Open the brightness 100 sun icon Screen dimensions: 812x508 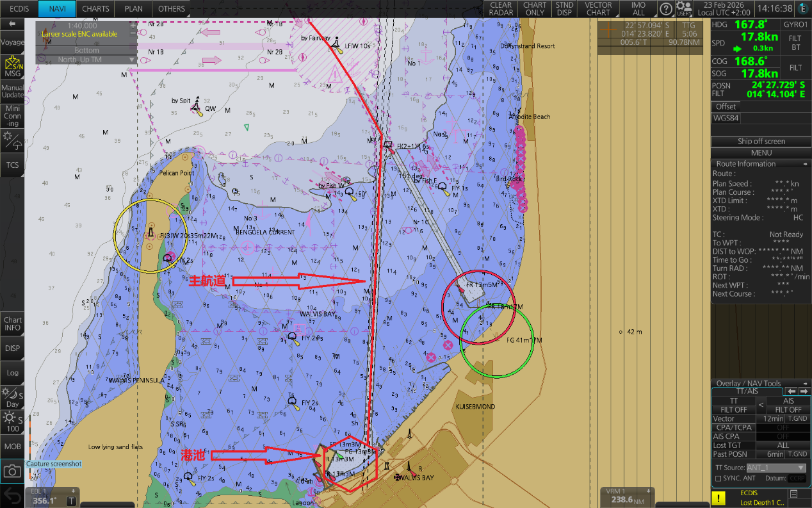(12, 423)
